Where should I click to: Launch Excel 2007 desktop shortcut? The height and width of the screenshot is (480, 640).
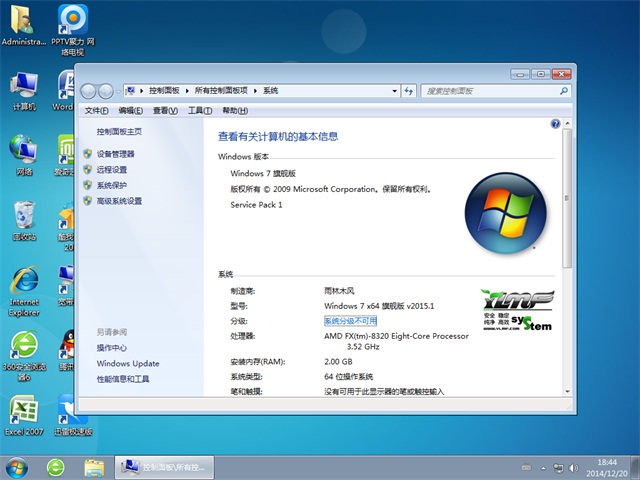click(x=24, y=415)
